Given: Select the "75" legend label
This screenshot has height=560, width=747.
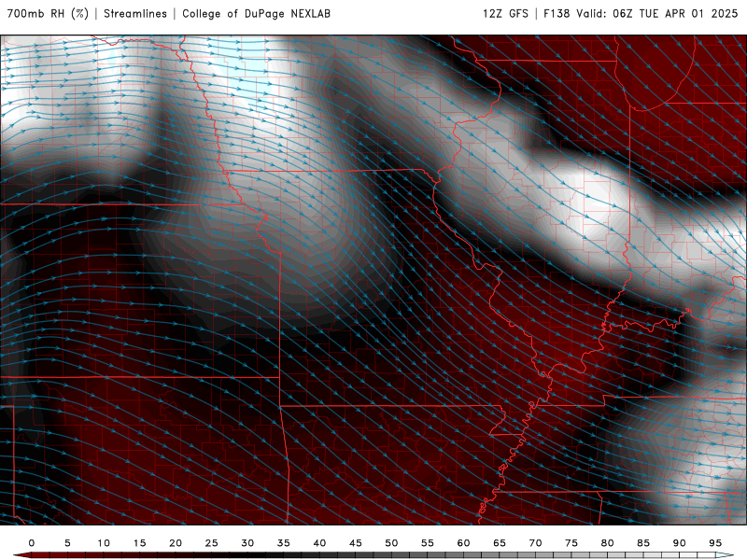Looking at the screenshot, I should tap(571, 543).
